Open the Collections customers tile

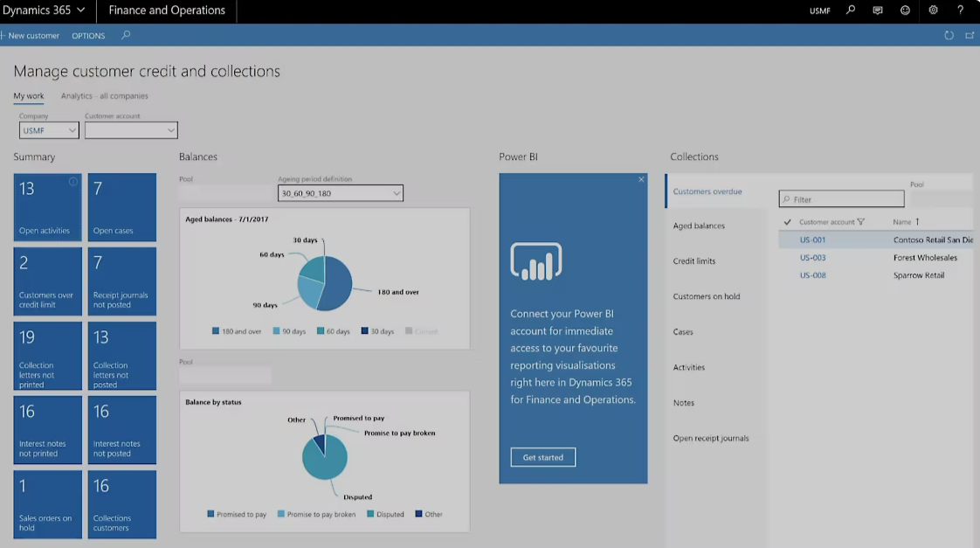pyautogui.click(x=122, y=504)
